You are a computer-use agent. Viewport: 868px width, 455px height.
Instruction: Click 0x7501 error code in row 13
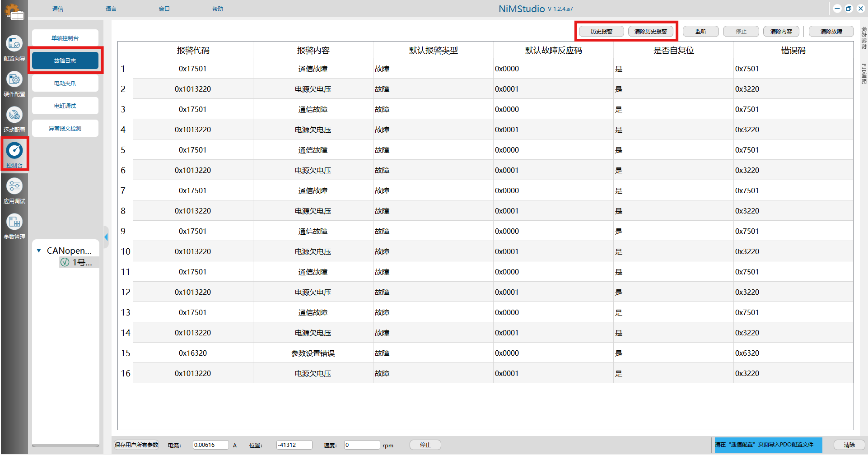click(793, 312)
